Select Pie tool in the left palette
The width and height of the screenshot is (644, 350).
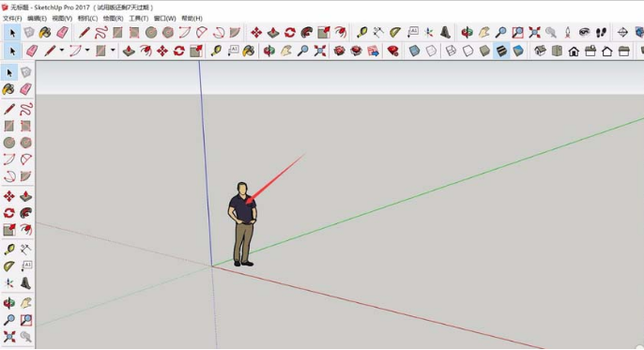coord(26,176)
